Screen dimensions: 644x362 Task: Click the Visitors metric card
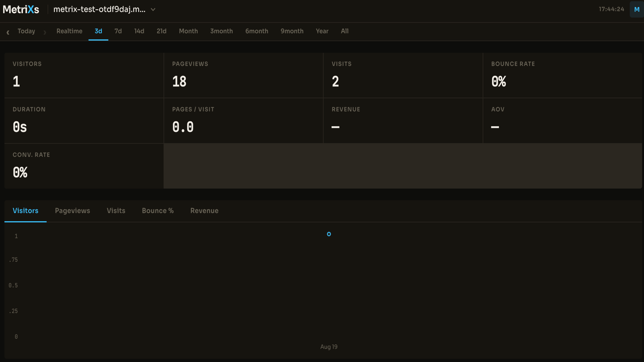84,75
